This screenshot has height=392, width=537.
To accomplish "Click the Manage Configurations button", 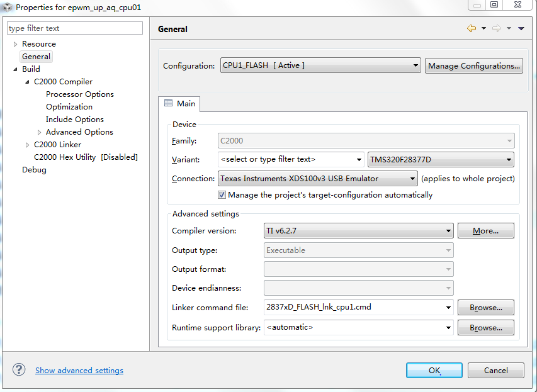I will click(x=474, y=65).
